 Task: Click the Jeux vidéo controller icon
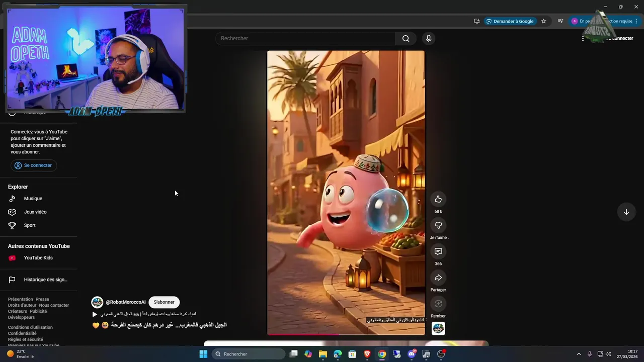[x=12, y=212]
